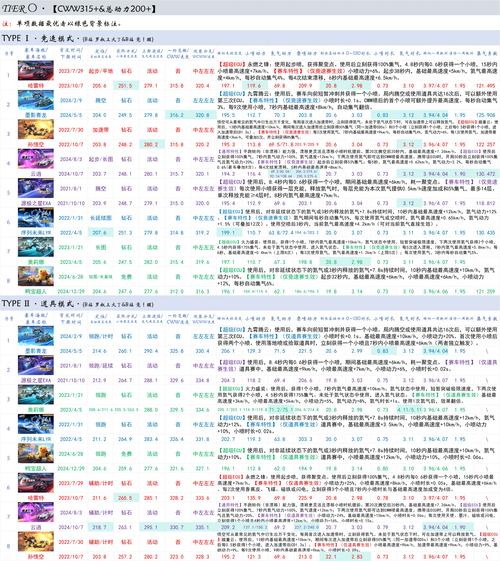
Task: Click the TIER O title text
Action: point(19,8)
